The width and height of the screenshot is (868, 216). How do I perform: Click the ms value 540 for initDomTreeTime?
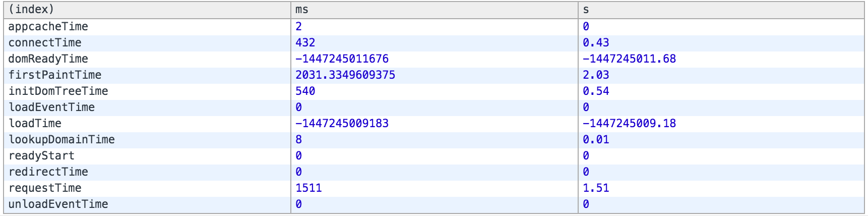point(305,91)
